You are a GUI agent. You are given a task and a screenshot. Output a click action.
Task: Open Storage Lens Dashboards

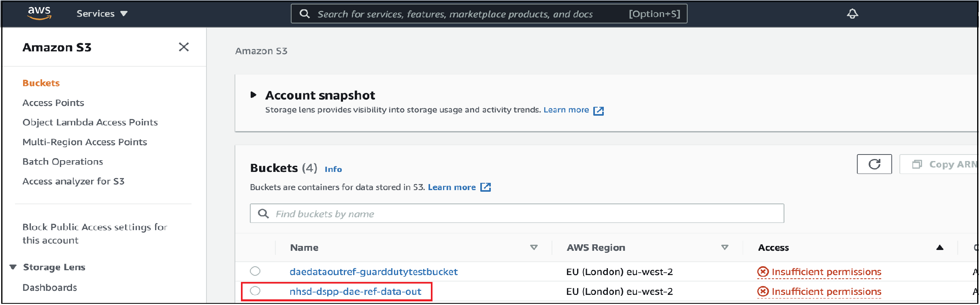50,288
